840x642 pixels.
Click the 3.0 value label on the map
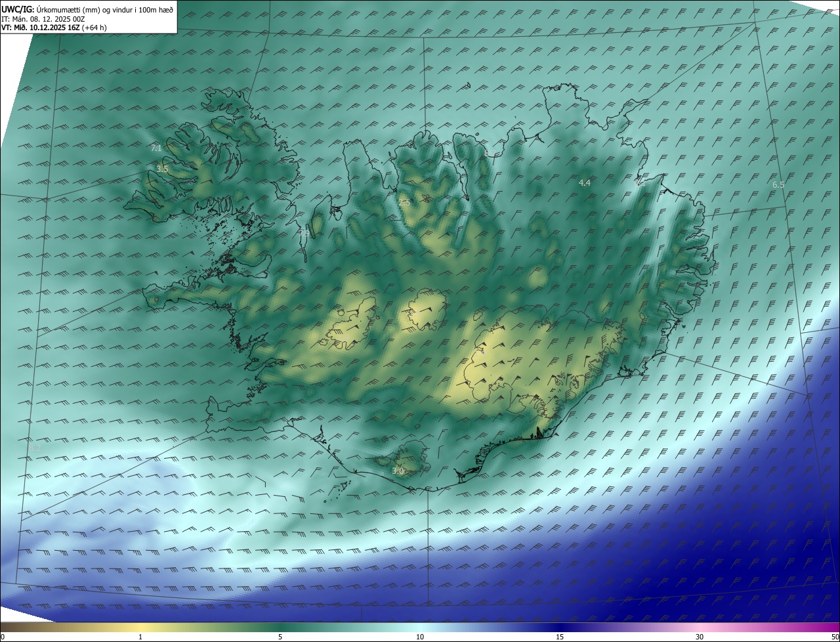[x=398, y=471]
